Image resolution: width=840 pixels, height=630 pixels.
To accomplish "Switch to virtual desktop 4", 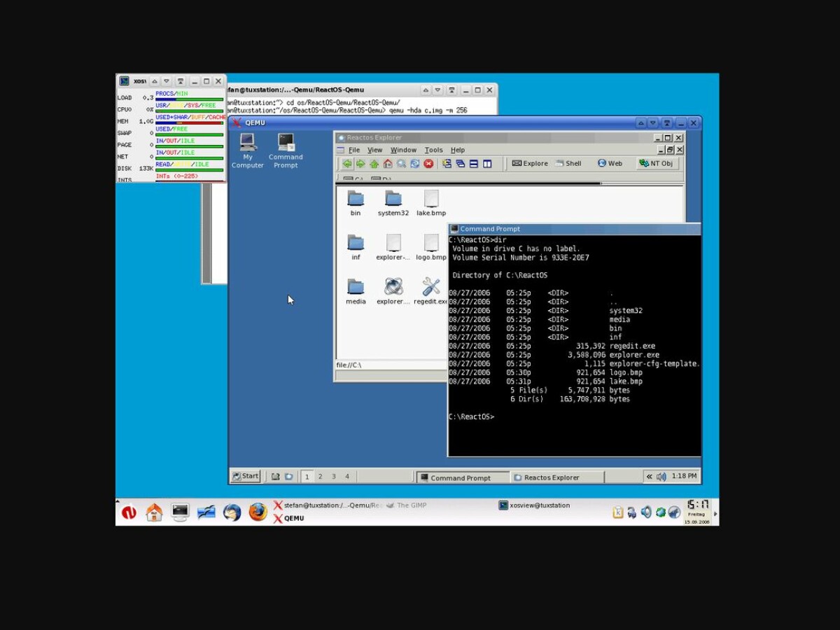I will point(347,477).
